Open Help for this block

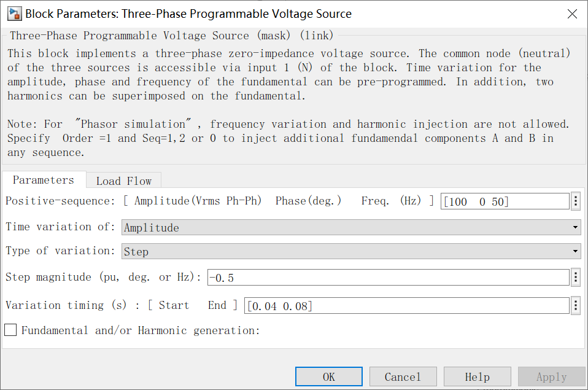pyautogui.click(x=477, y=376)
